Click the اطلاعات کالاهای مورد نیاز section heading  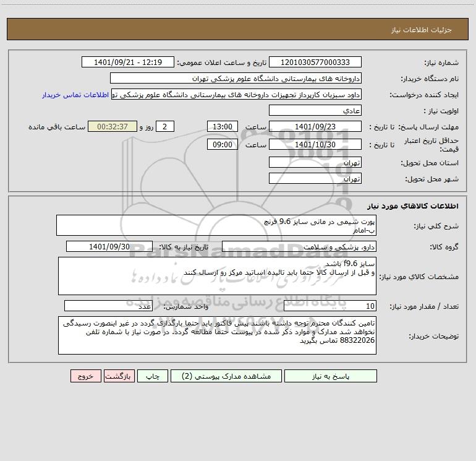coord(413,206)
